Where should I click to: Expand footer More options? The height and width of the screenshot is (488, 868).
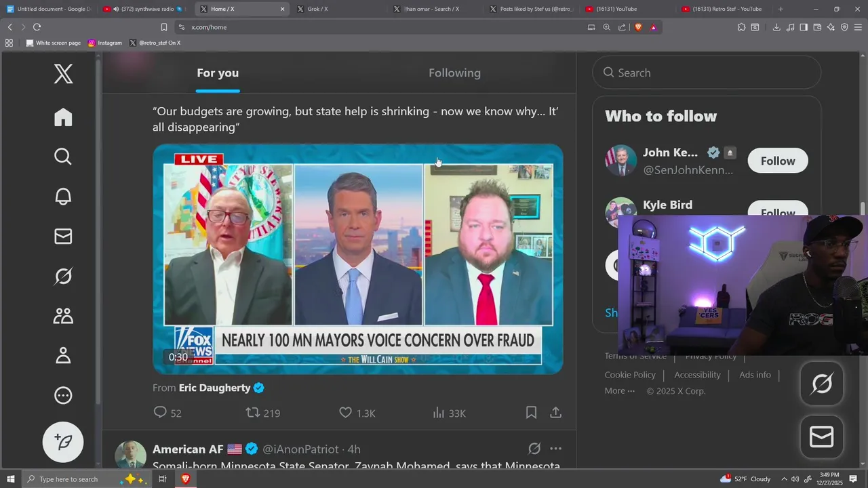[x=620, y=390]
